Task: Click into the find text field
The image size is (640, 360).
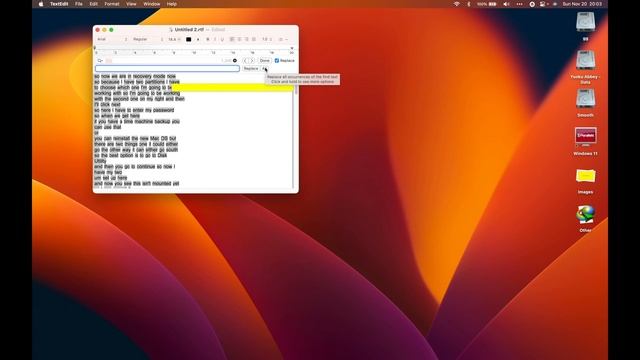Action: click(x=167, y=60)
